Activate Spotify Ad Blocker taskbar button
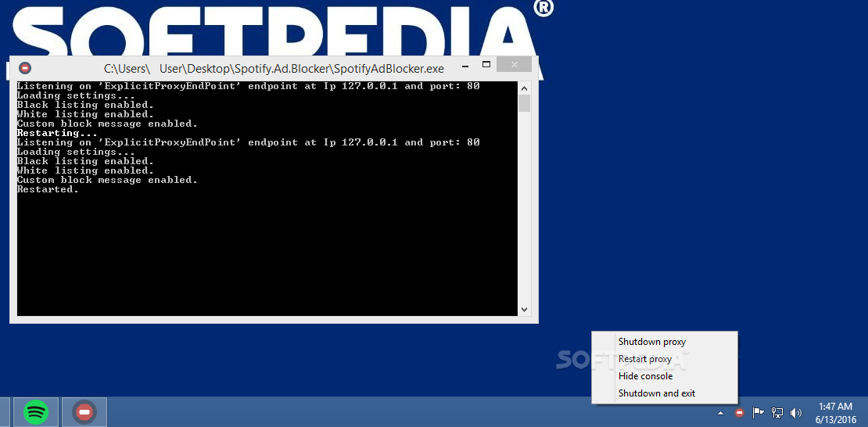Image resolution: width=868 pixels, height=427 pixels. coord(84,412)
